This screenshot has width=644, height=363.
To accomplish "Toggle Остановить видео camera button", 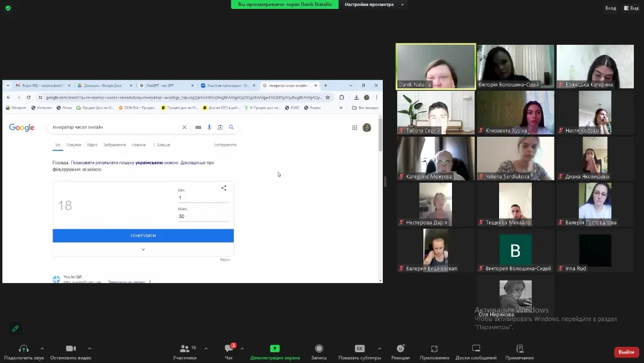I will pos(70,349).
